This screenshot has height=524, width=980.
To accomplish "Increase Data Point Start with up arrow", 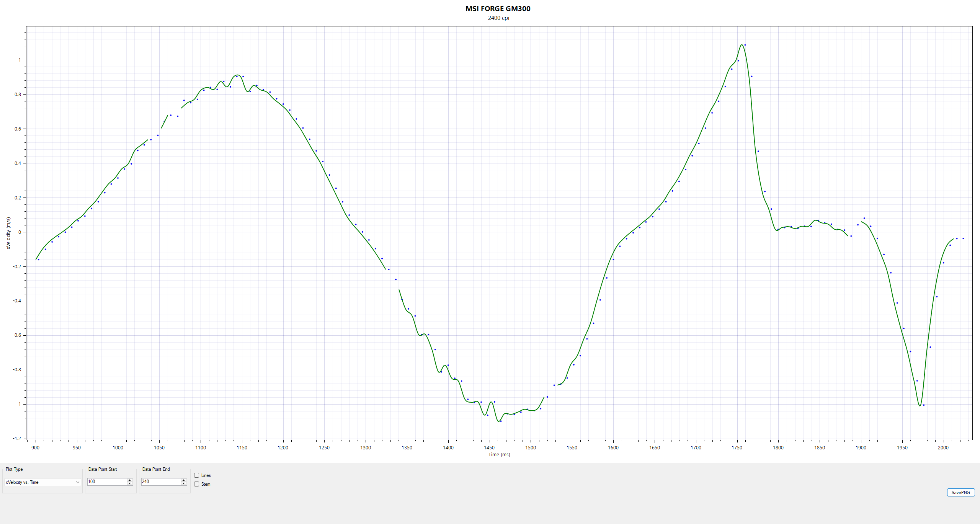I will tap(130, 480).
